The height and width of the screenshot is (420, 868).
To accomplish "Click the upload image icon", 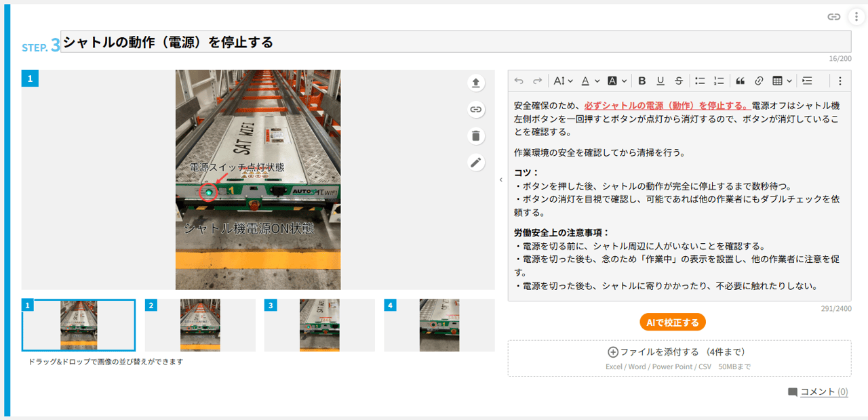I will pos(475,83).
